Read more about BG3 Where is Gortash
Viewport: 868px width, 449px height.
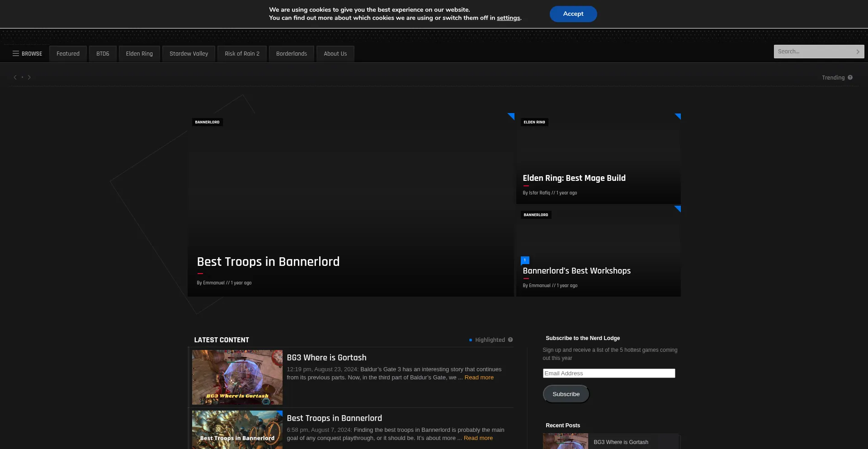tap(479, 378)
